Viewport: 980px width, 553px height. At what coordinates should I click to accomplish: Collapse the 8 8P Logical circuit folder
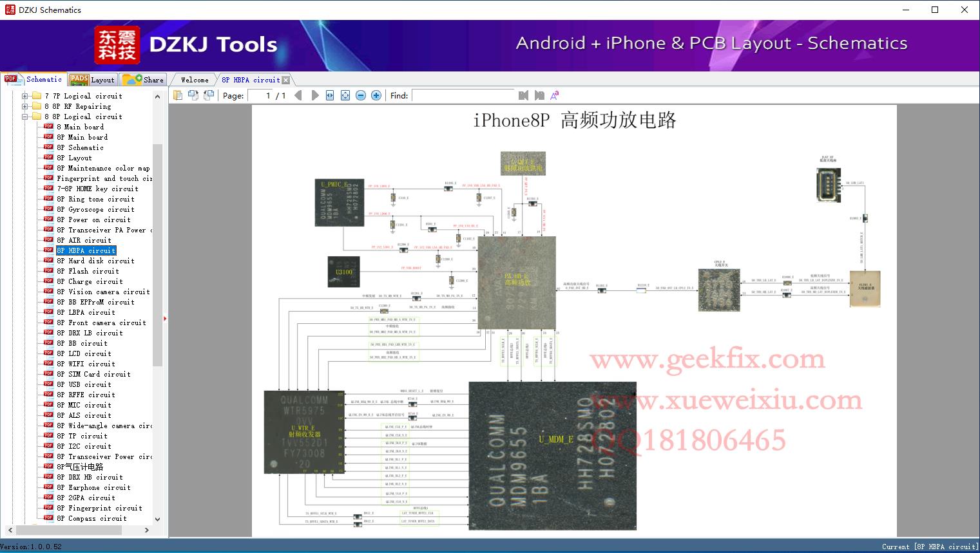click(x=25, y=117)
